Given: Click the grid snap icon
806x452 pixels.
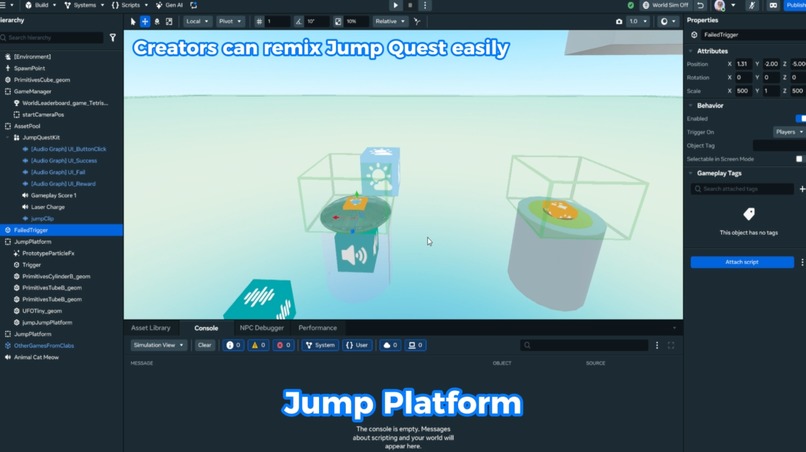Looking at the screenshot, I should point(259,22).
